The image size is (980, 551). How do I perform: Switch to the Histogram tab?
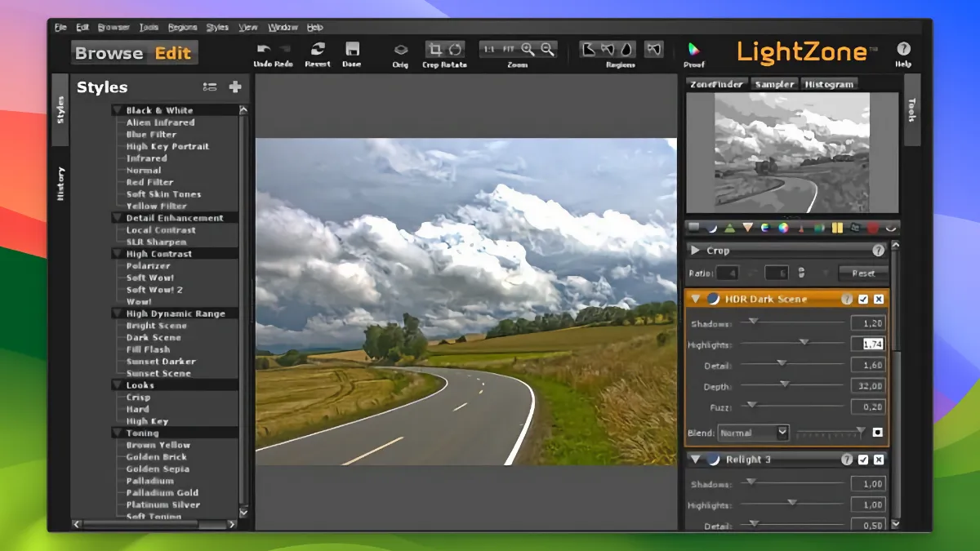(x=828, y=83)
